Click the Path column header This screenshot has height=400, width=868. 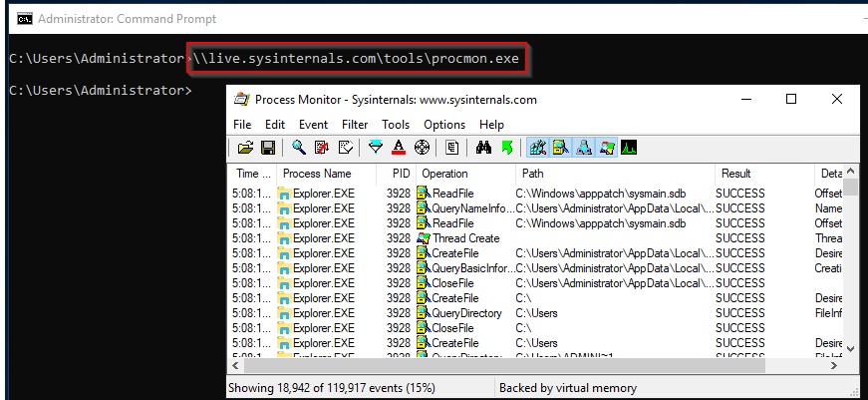click(615, 174)
